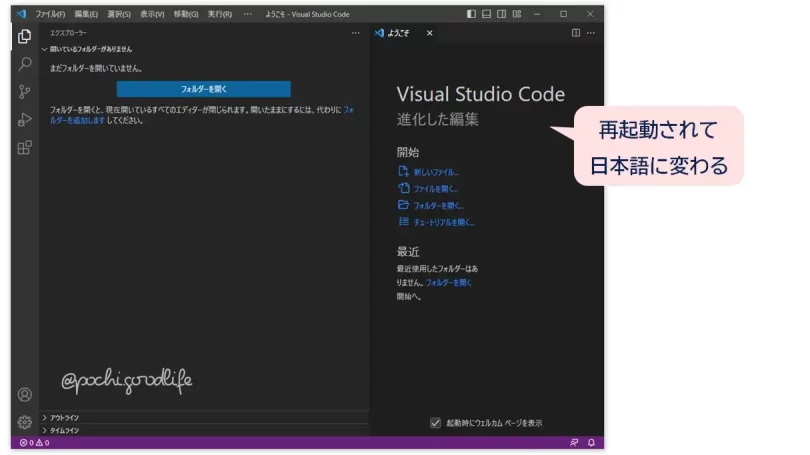
Task: Split the editor to the right
Action: tap(575, 33)
